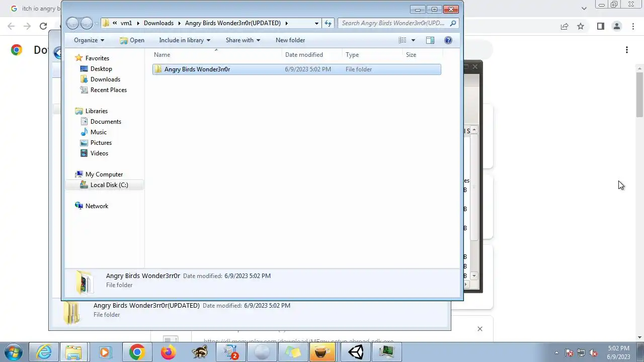Click the Windows Start orb
Viewport: 644px width, 362px height.
point(13,352)
